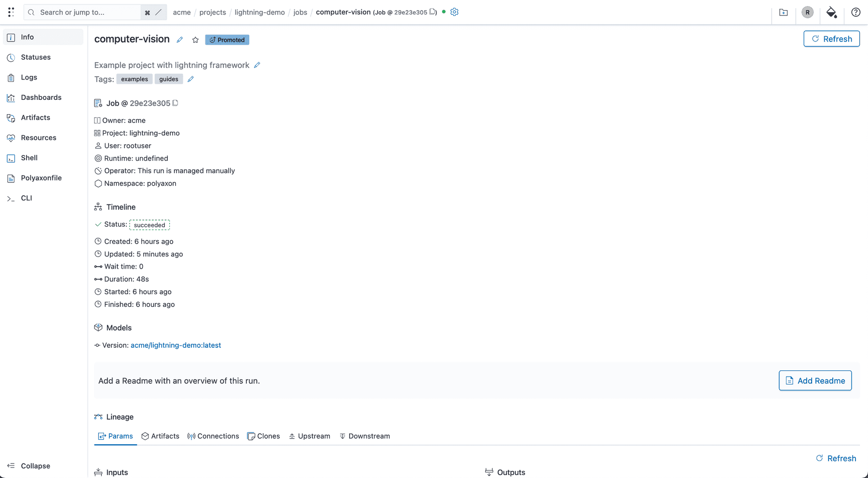Toggle the star to bookmark computer-vision
Screen dimensions: 868x478
[195, 40]
